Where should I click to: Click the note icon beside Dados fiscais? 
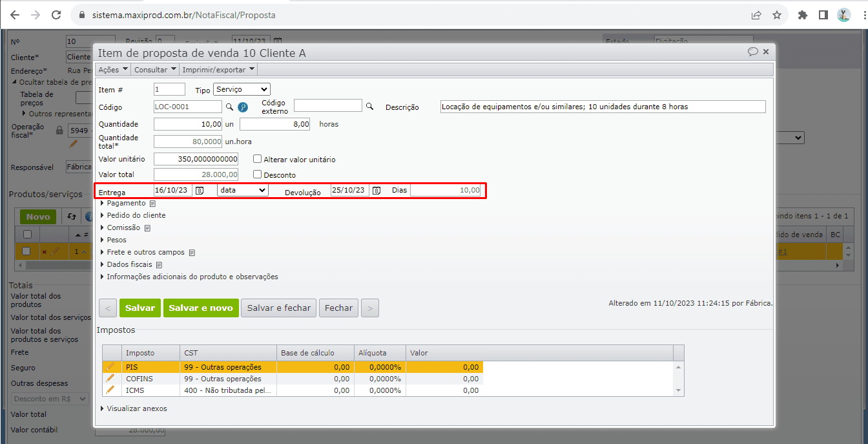pos(159,264)
